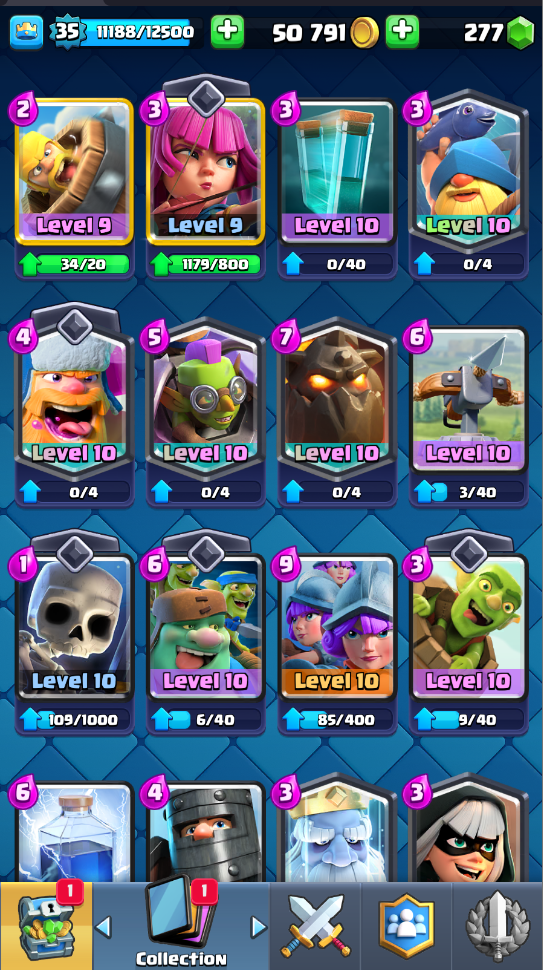Go to next tab with right arrow
The image size is (543, 970).
coord(259,927)
